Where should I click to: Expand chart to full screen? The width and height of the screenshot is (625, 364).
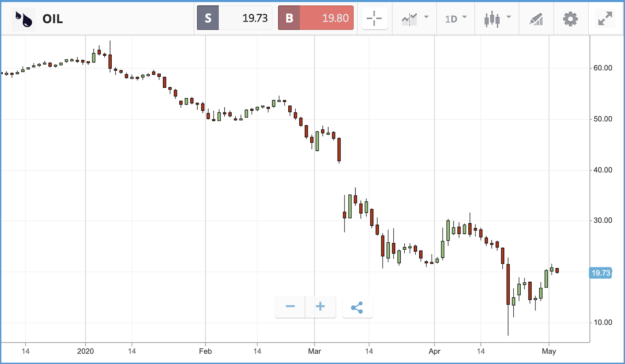[x=605, y=19]
